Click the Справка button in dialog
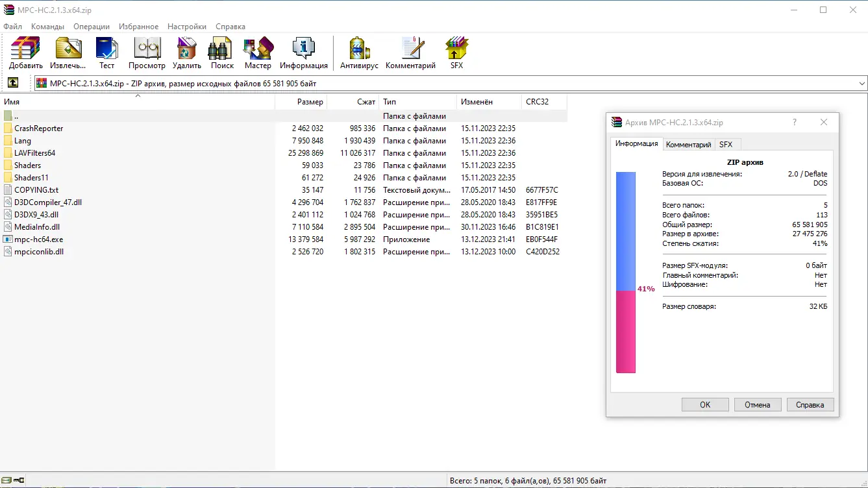Image resolution: width=868 pixels, height=488 pixels. pyautogui.click(x=810, y=404)
